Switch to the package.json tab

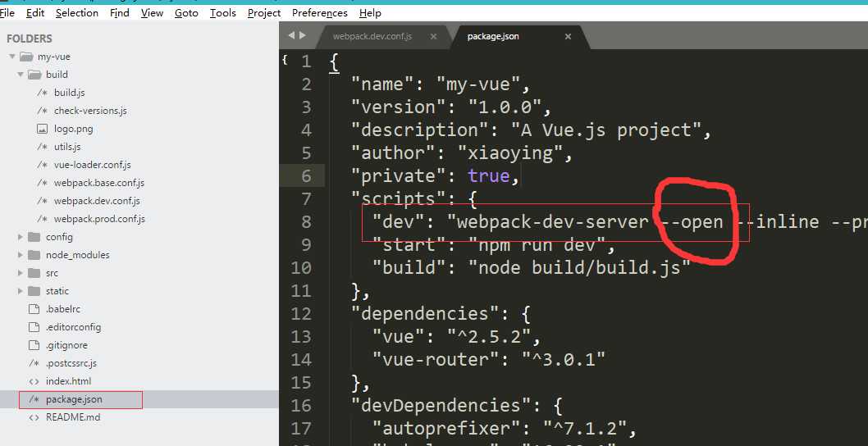point(493,37)
